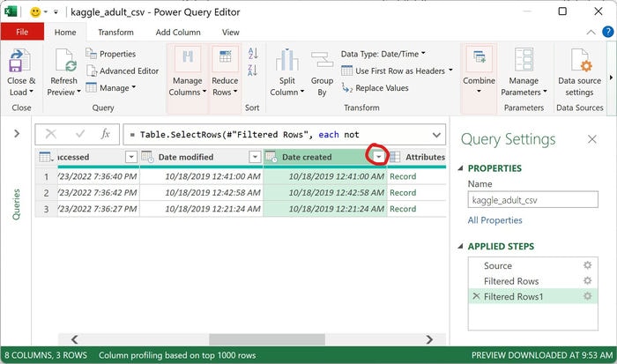Switch to the Transform tab

click(115, 33)
